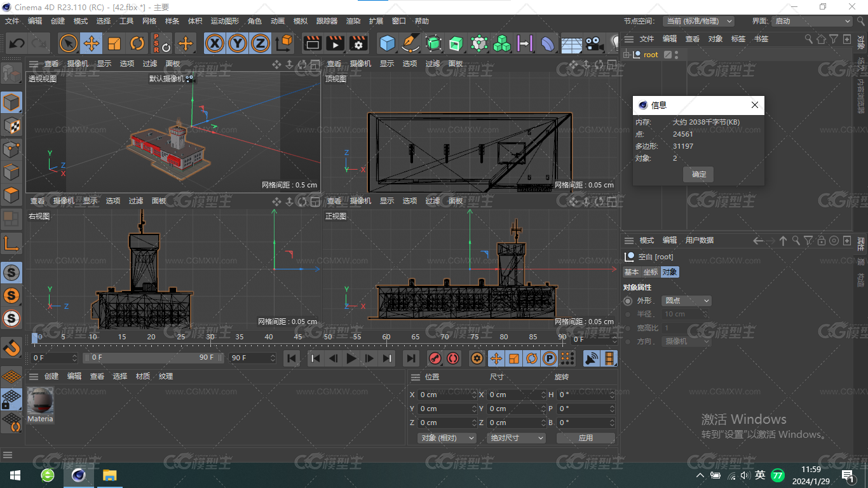
Task: Open the 节点空间 dropdown
Action: (698, 21)
